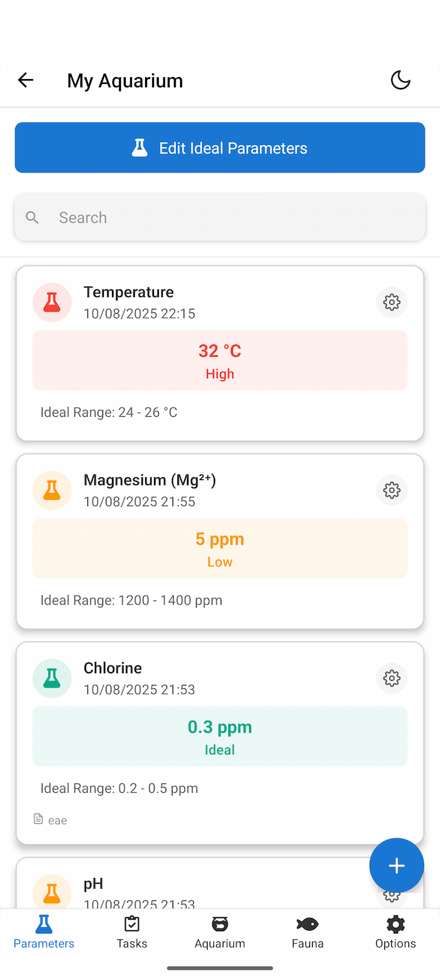The height and width of the screenshot is (980, 440).
Task: Open Temperature parameter settings gear
Action: 391,302
